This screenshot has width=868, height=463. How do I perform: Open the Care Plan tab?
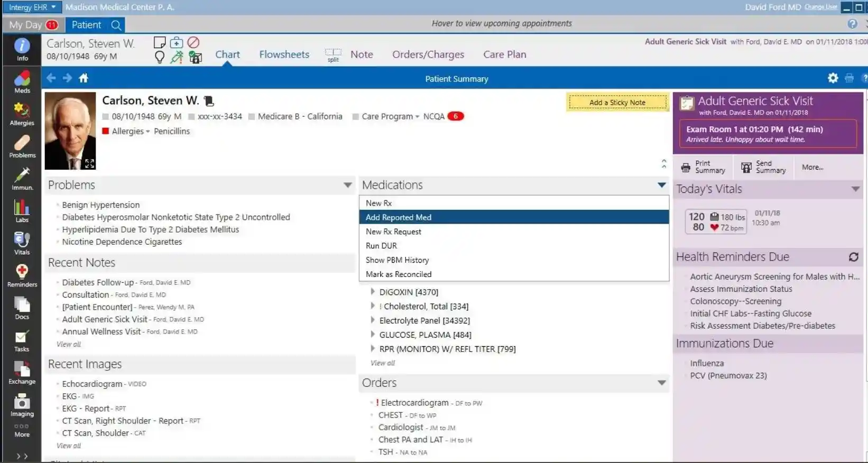coord(504,54)
